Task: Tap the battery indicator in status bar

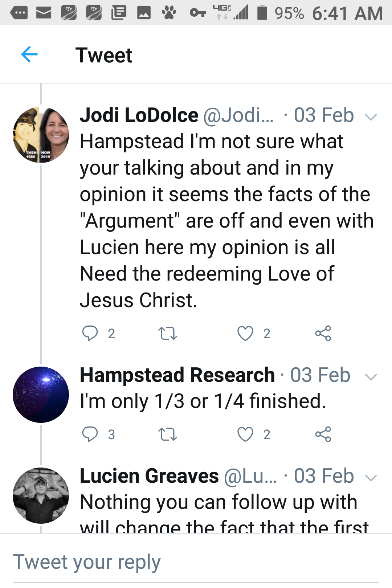Action: (262, 13)
